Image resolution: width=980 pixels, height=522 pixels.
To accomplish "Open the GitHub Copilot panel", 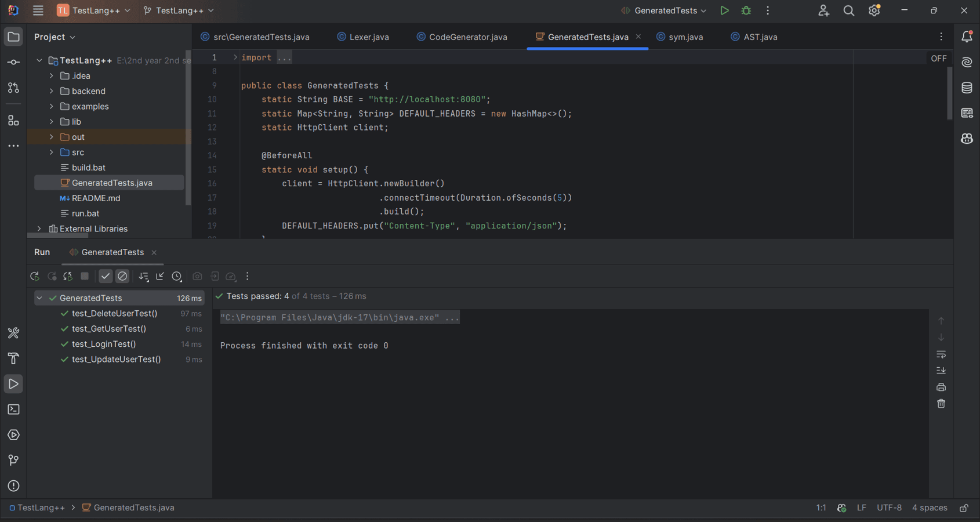I will [967, 139].
